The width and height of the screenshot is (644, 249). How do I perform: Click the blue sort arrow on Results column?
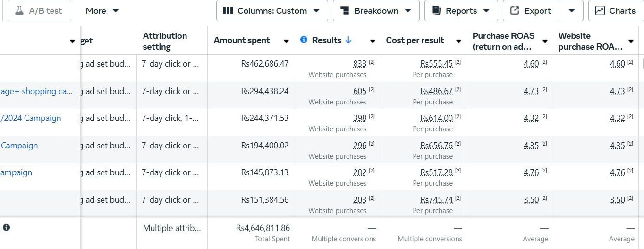(348, 40)
